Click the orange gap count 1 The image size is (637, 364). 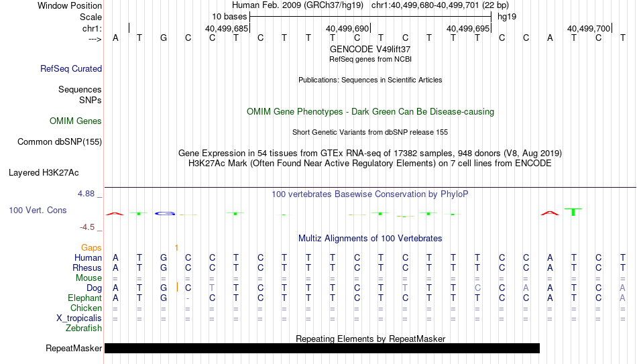(x=176, y=248)
